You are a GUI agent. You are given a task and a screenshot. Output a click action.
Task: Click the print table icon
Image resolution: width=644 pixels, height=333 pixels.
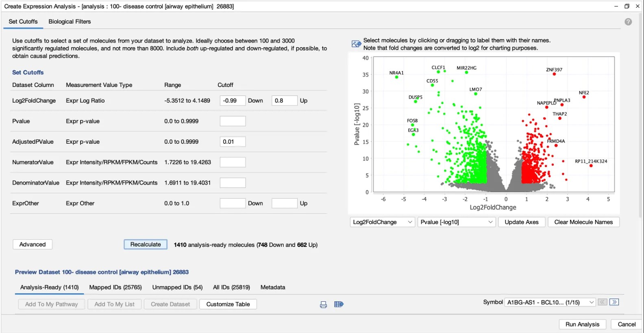[323, 305]
